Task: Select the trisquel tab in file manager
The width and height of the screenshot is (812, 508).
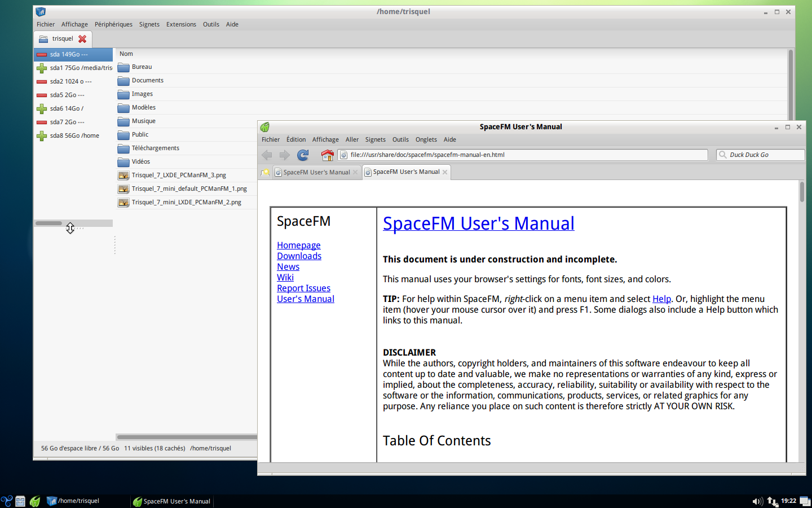Action: coord(63,39)
